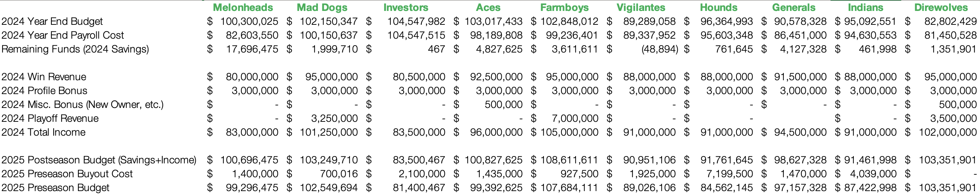Select the 2025 Preseason Buyout Cost label
This screenshot has height=194, width=980.
pos(67,174)
